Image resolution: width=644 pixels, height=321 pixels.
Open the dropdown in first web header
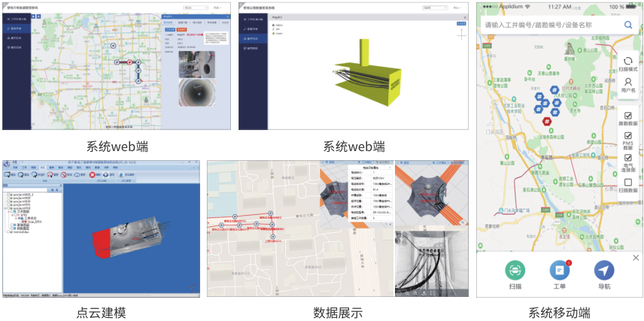pos(196,8)
